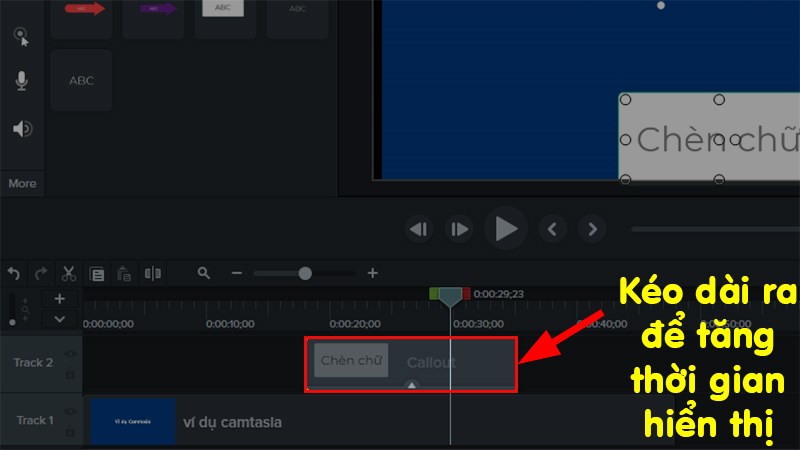This screenshot has width=800, height=450.
Task: Click the timeline zoom magnifier icon
Action: [x=204, y=273]
